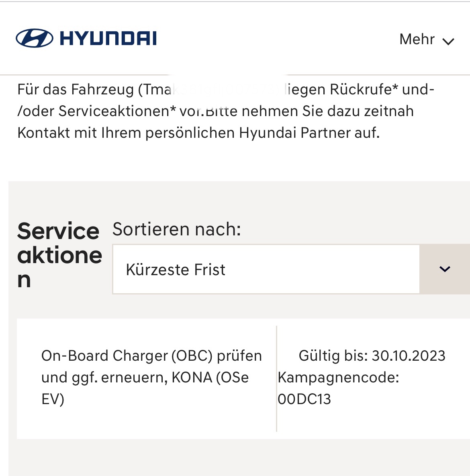Click the Sortieren nach label

point(177,229)
